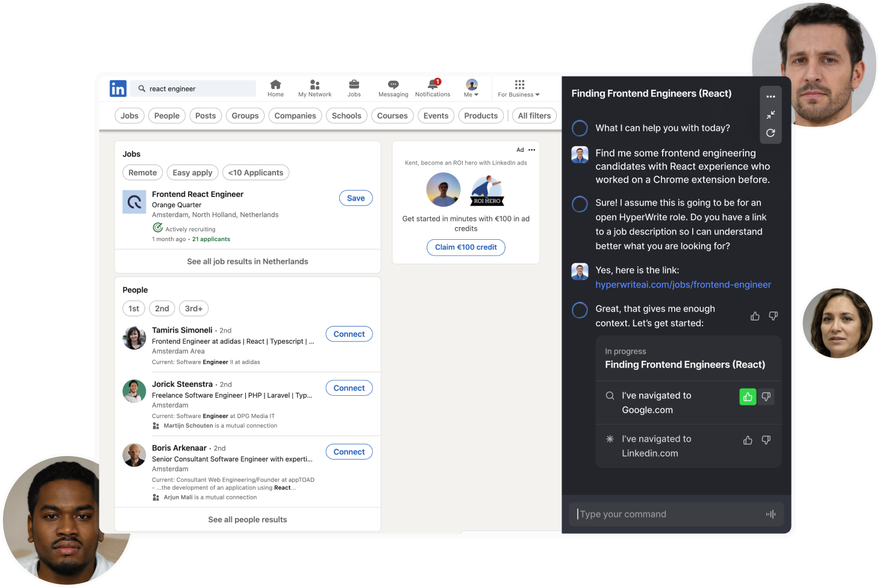Click the 'react engineer' search field
The width and height of the screenshot is (879, 588).
(x=194, y=89)
